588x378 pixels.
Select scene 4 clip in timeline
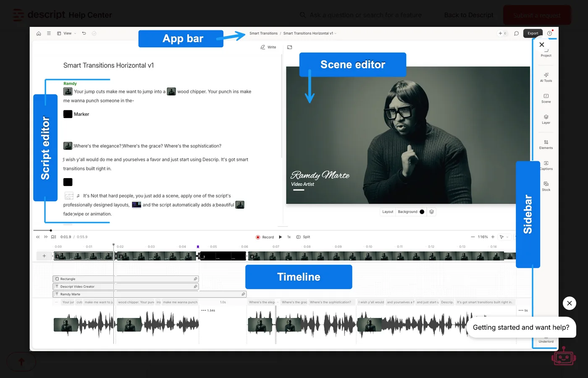point(382,256)
